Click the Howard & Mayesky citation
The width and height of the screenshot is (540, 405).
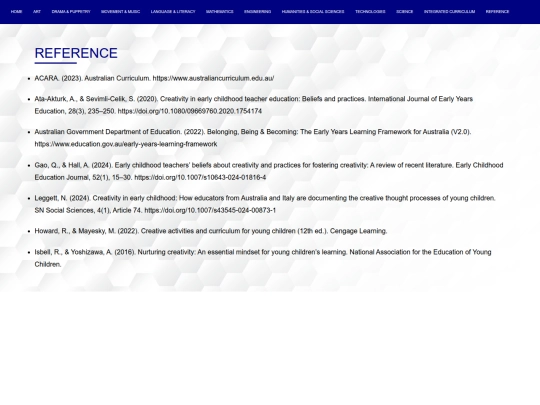(211, 231)
